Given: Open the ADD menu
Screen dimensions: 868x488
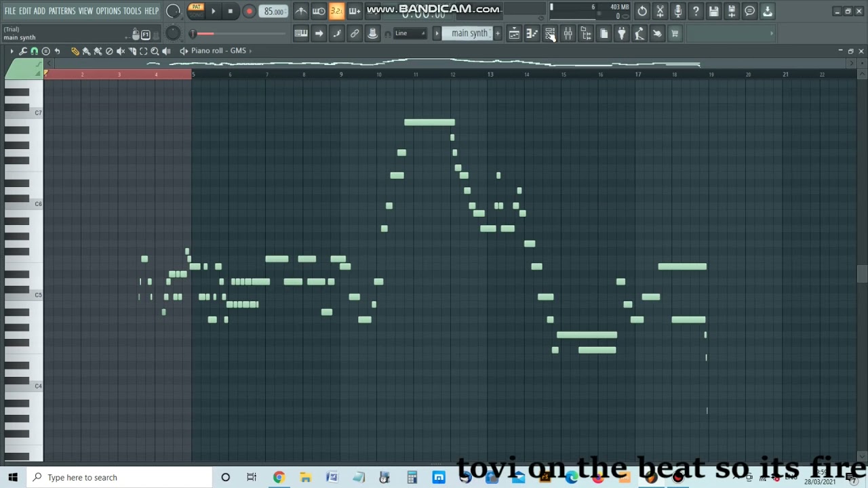Looking at the screenshot, I should pyautogui.click(x=39, y=11).
